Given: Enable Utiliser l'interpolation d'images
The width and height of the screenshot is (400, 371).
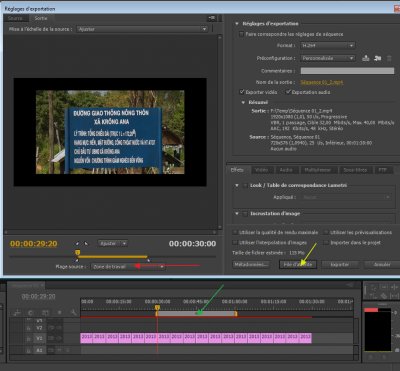Looking at the screenshot, I should [x=235, y=242].
